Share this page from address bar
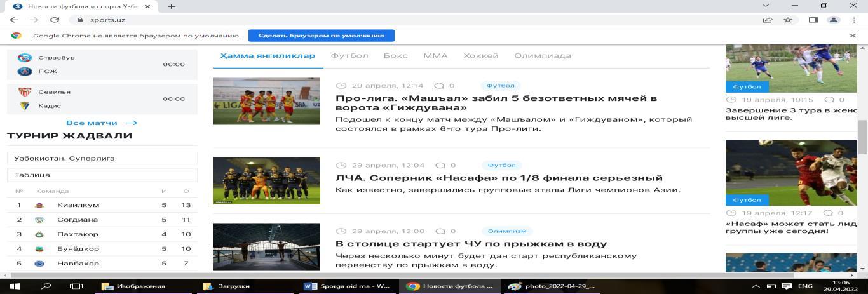 pyautogui.click(x=767, y=20)
